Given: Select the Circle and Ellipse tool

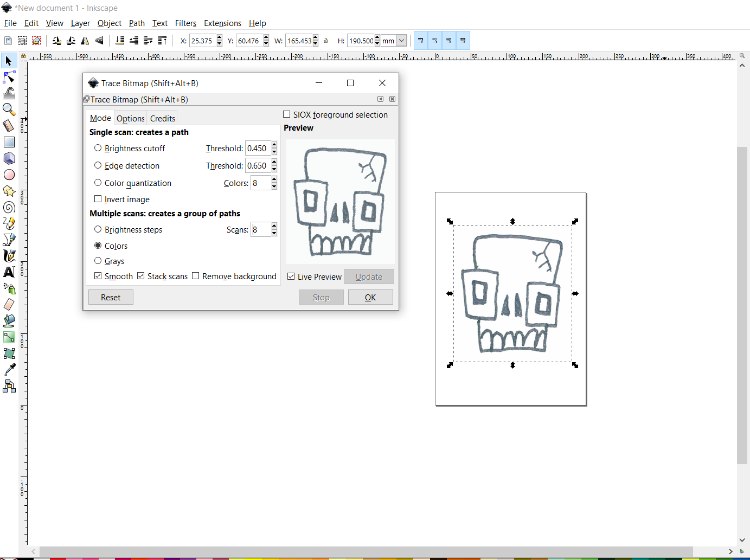Looking at the screenshot, I should click(9, 175).
